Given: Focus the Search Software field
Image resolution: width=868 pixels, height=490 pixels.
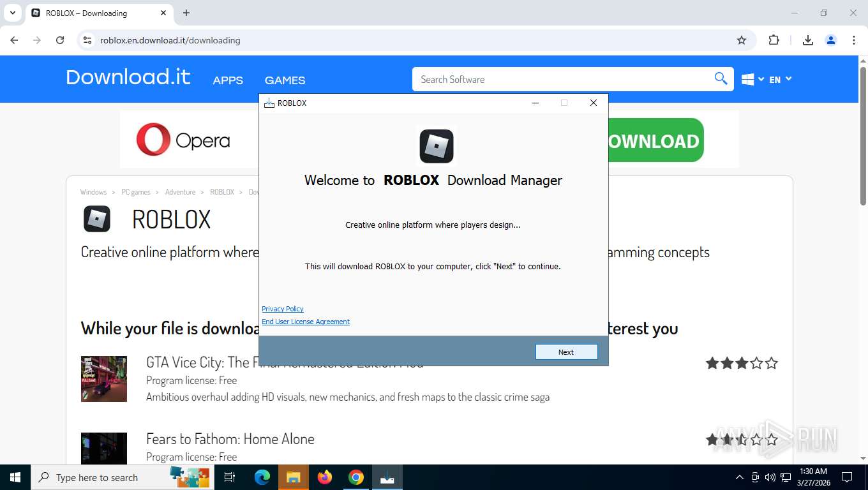Looking at the screenshot, I should 562,79.
